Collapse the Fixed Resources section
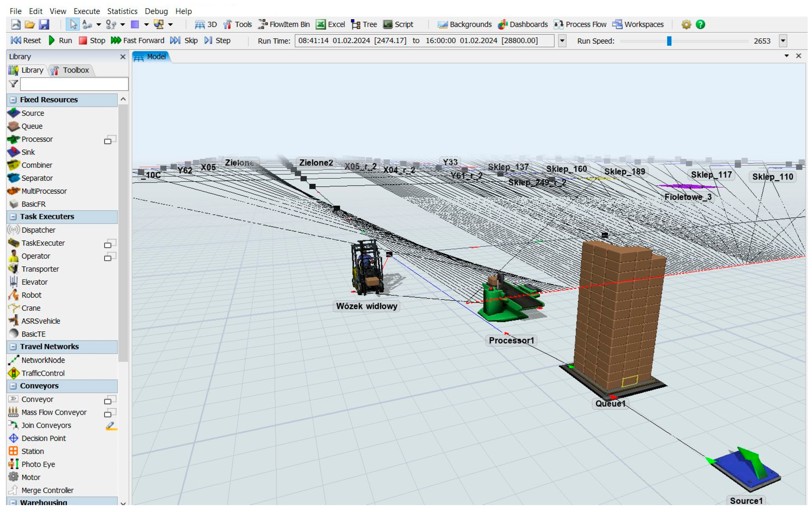812x512 pixels. pyautogui.click(x=13, y=100)
